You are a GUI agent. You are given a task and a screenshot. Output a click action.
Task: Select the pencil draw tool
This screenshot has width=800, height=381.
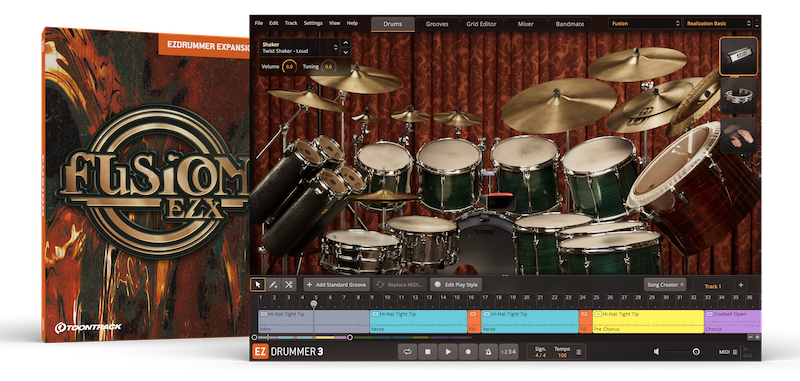[x=273, y=285]
